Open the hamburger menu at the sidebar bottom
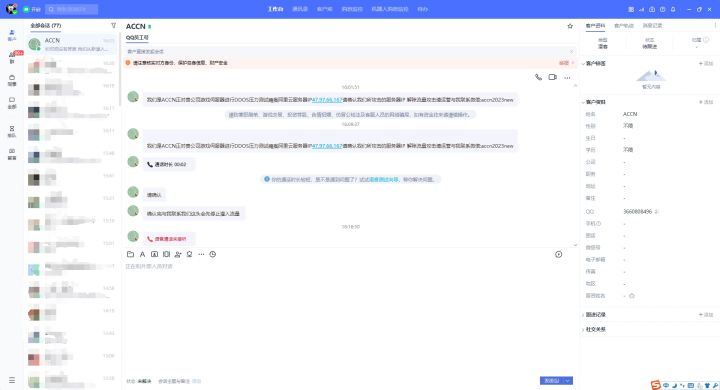This screenshot has height=390, width=720. (12, 380)
